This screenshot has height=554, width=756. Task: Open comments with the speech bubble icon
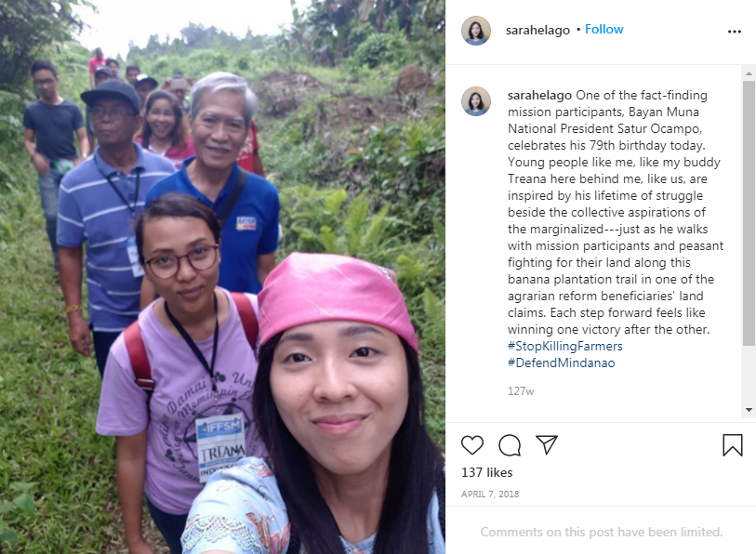point(510,445)
